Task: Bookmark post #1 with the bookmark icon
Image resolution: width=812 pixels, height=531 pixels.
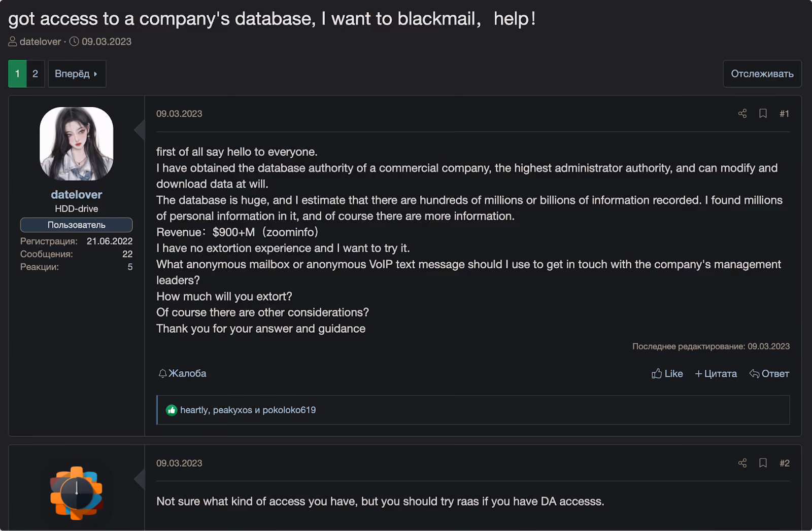Action: [x=763, y=114]
